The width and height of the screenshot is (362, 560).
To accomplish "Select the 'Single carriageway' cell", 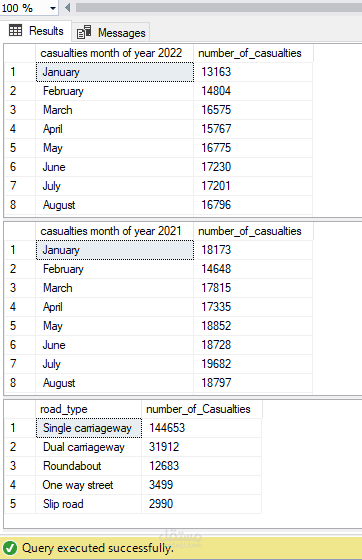I will (88, 428).
